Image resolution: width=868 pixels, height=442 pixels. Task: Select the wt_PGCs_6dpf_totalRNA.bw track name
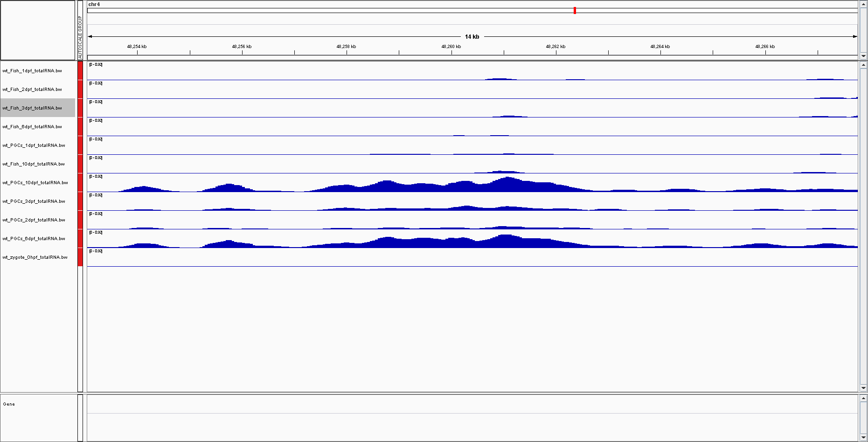click(x=33, y=239)
